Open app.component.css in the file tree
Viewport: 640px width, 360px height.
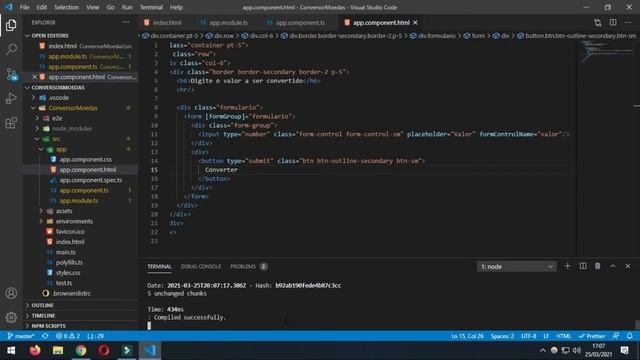coord(85,159)
